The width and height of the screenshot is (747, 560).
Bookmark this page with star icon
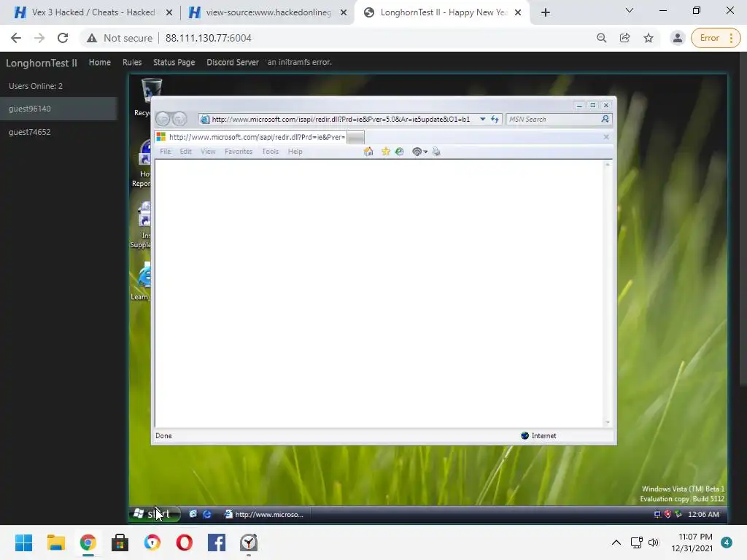click(649, 38)
